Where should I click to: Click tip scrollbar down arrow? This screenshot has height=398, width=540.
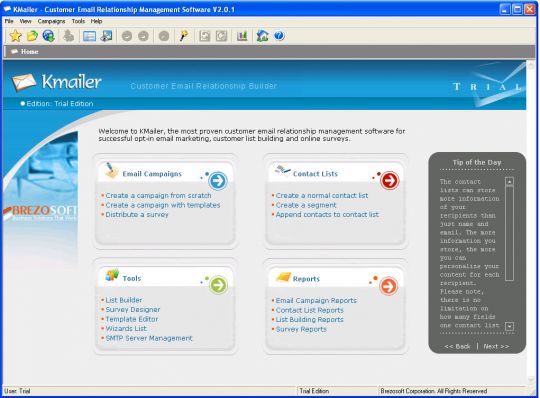509,326
